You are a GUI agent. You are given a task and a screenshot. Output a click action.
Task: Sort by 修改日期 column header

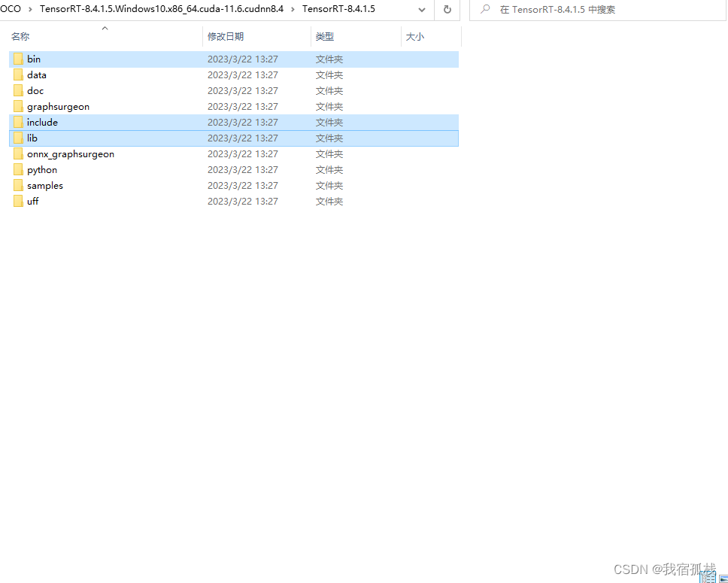tap(226, 36)
